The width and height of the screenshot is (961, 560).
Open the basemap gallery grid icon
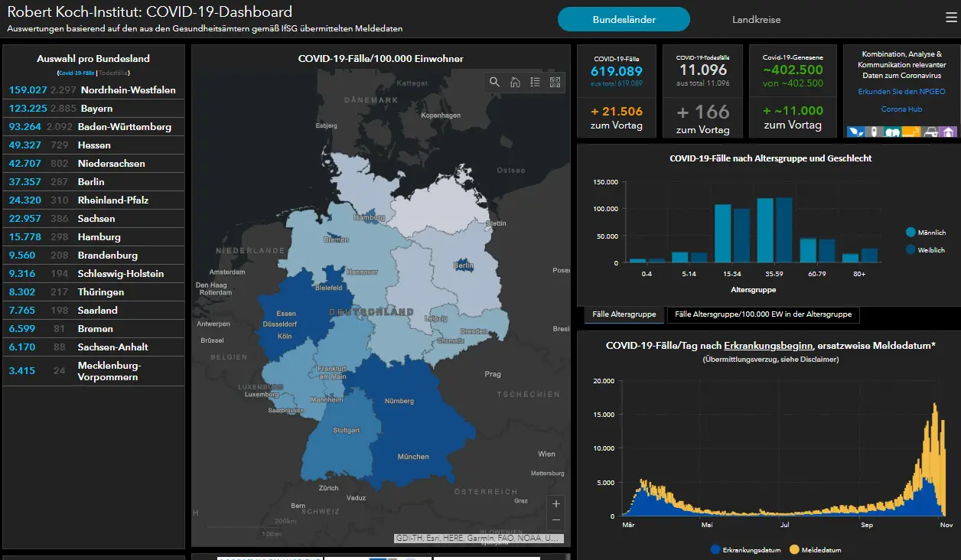[555, 82]
